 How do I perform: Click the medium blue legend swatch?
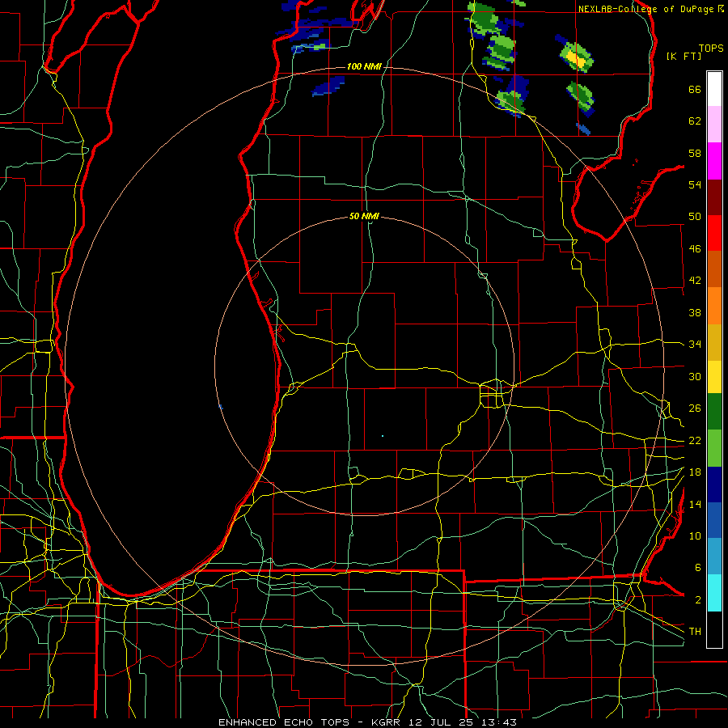click(714, 520)
